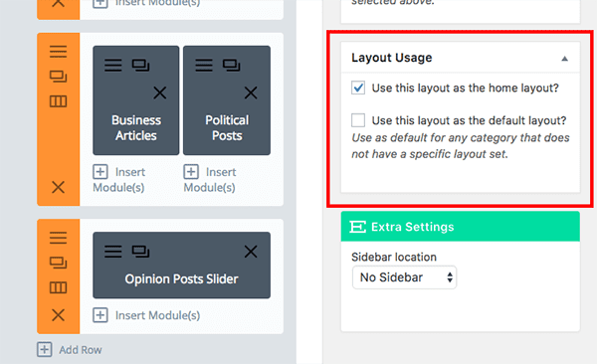Check Use this layout as default layout
This screenshot has width=597, height=364.
tap(358, 120)
